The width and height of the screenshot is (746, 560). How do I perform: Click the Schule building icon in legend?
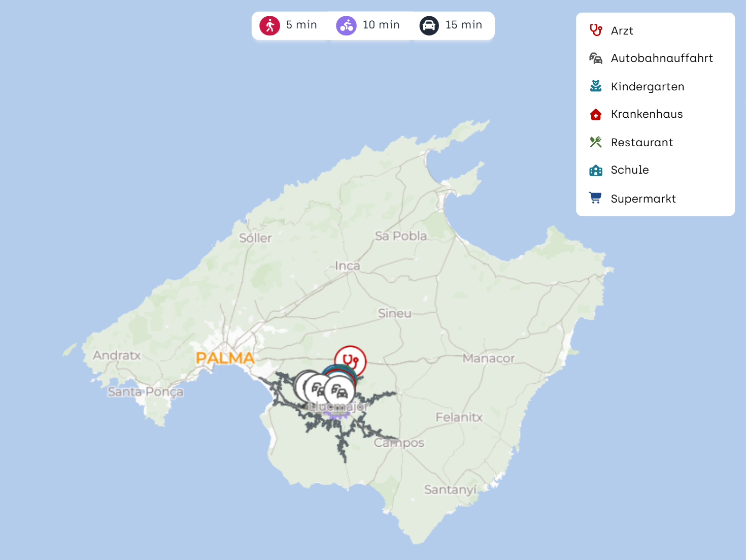(596, 170)
